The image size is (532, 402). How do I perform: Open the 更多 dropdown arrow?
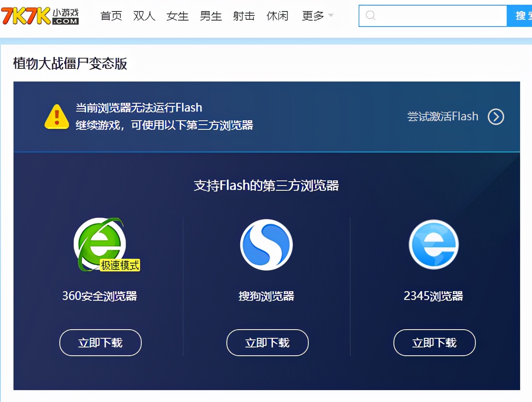click(x=330, y=17)
